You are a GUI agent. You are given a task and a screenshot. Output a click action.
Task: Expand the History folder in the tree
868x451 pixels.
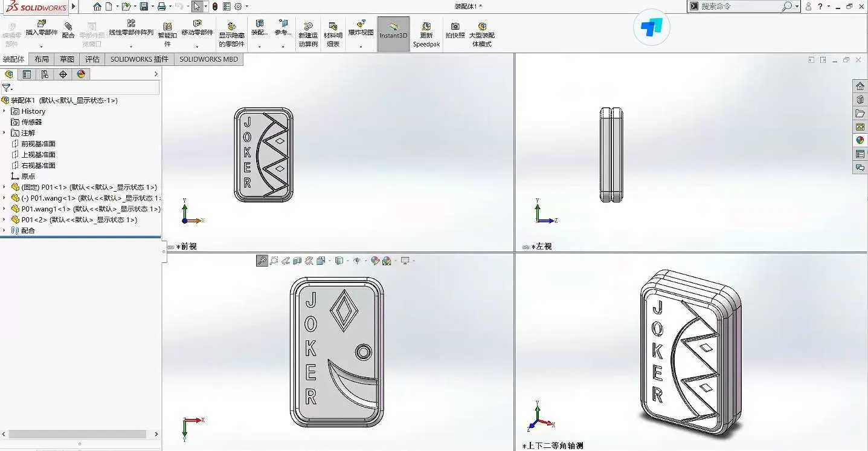4,111
